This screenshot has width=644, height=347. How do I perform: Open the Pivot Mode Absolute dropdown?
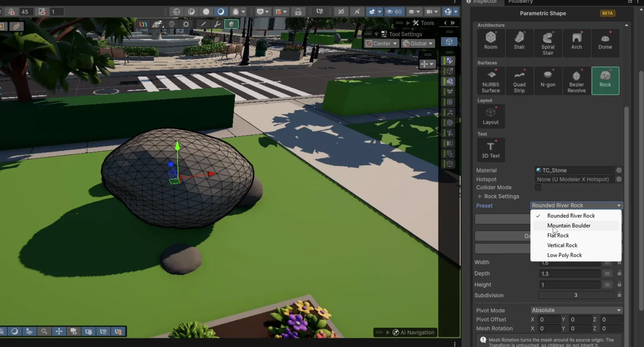coord(576,310)
